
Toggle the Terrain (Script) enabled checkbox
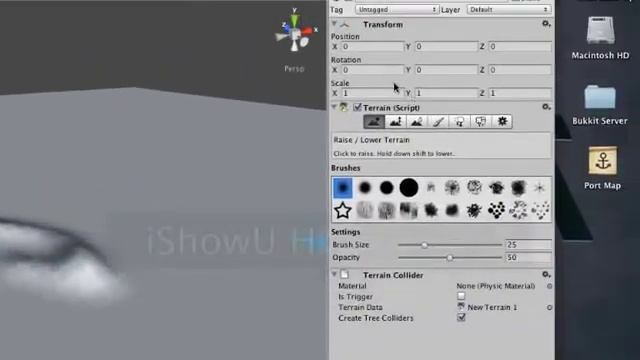[x=358, y=107]
